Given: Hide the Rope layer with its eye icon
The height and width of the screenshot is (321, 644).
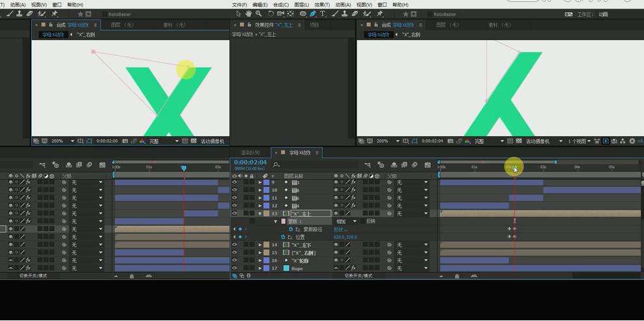Looking at the screenshot, I should [x=235, y=268].
